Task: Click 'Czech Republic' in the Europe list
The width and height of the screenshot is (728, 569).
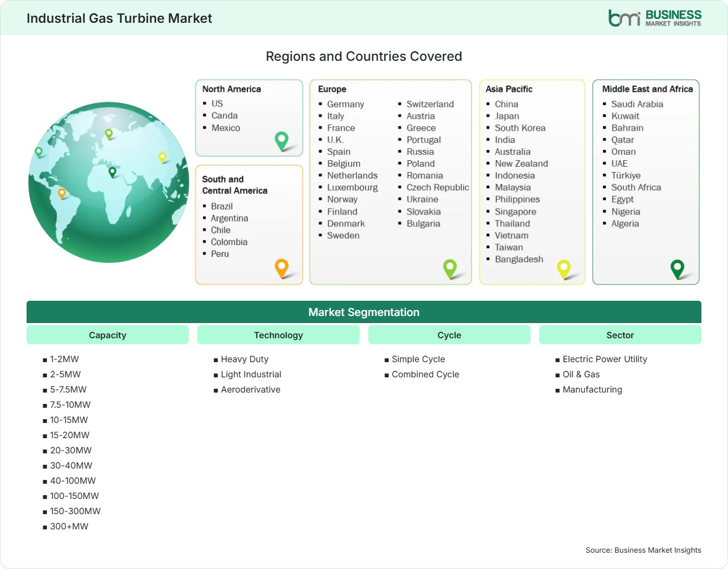Action: 438,187
